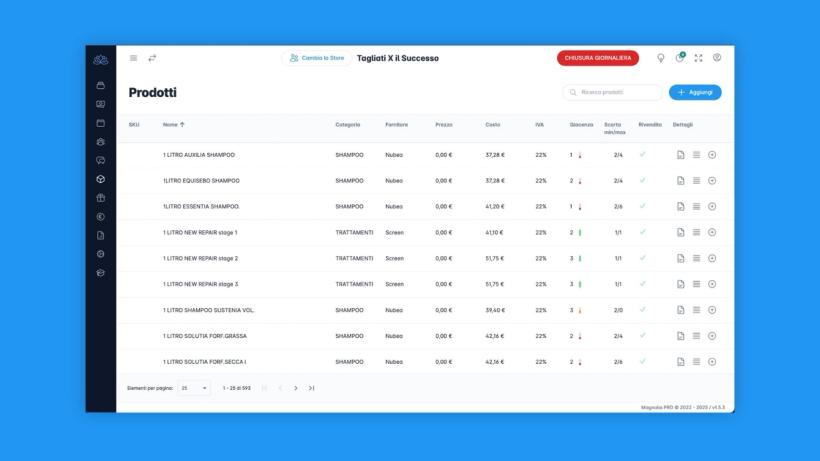Jump to the last page of products

[x=311, y=388]
